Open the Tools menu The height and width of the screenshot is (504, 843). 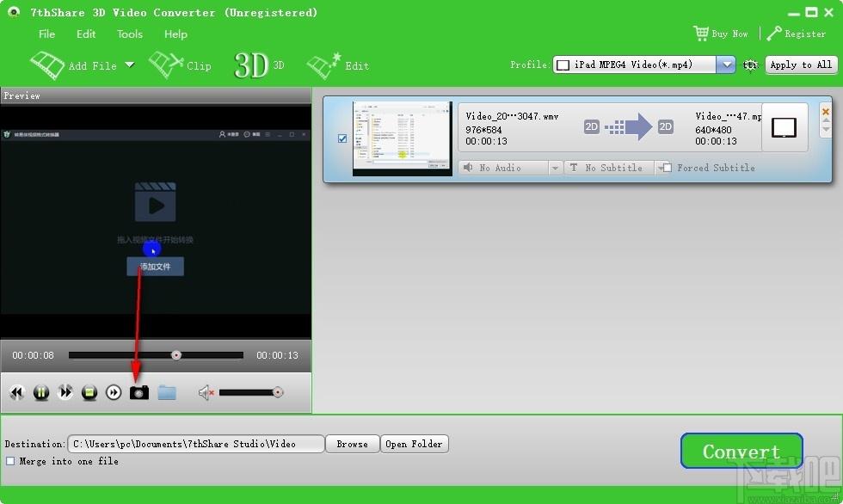[130, 34]
